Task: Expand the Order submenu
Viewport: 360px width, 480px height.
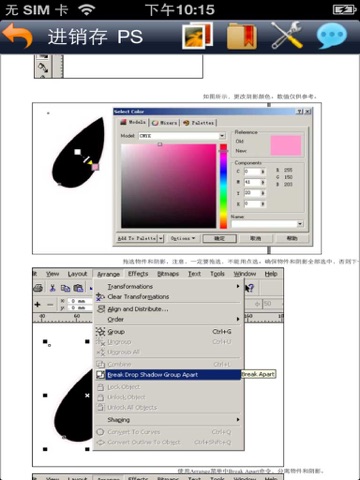Action: tap(168, 319)
